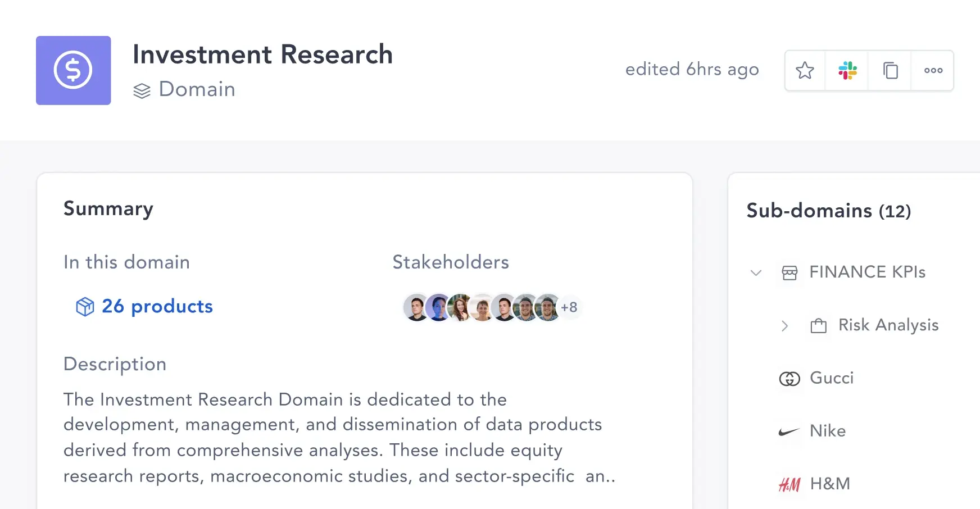The width and height of the screenshot is (980, 509).
Task: Open the Slack integration icon
Action: click(847, 71)
